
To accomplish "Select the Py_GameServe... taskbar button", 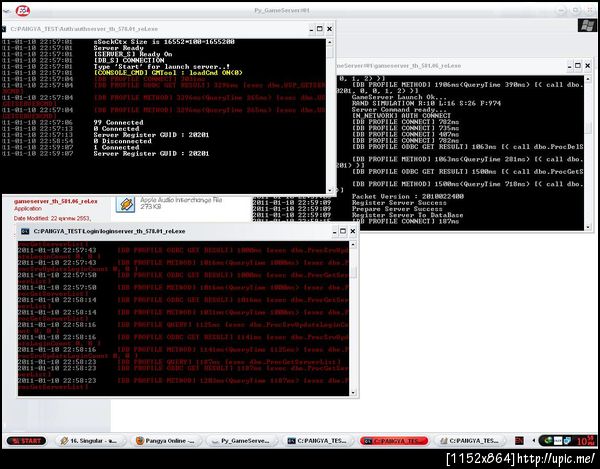I will tap(241, 441).
